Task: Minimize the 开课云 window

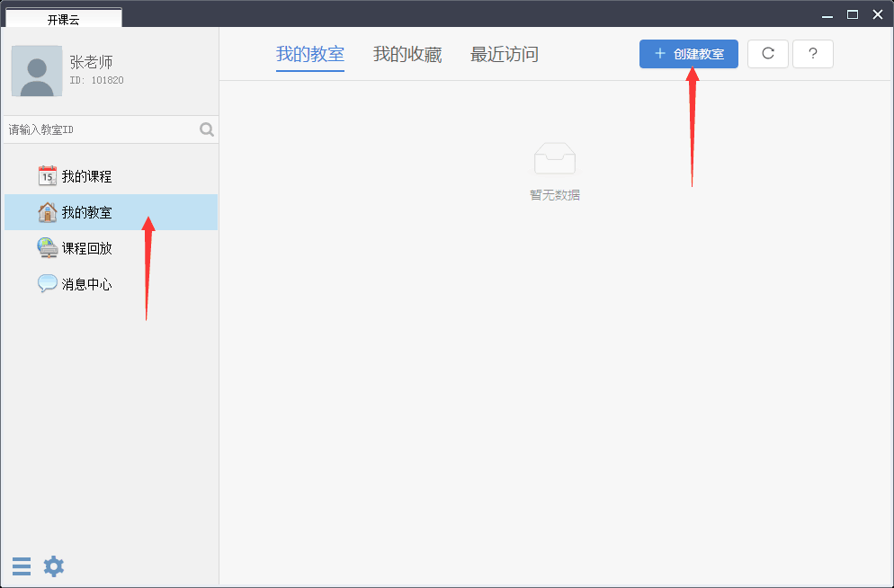Action: [827, 15]
